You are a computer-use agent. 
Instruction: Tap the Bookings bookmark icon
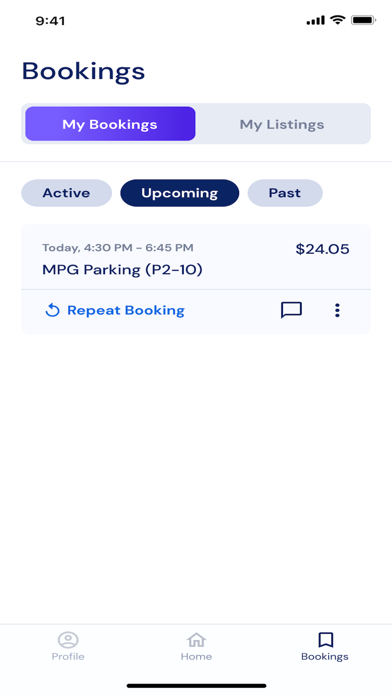coord(325,640)
